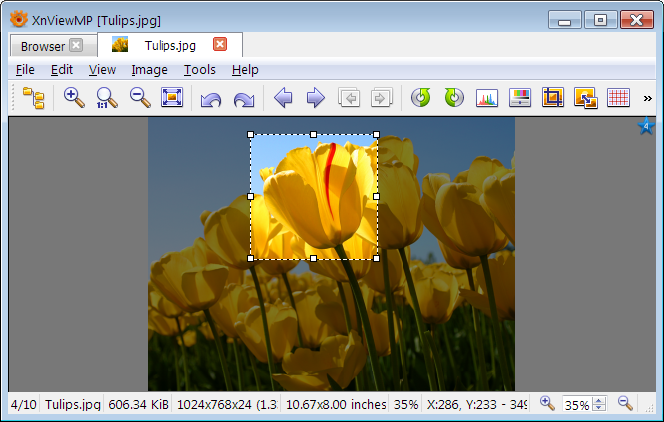
Task: Open the Edit menu
Action: pyautogui.click(x=62, y=70)
